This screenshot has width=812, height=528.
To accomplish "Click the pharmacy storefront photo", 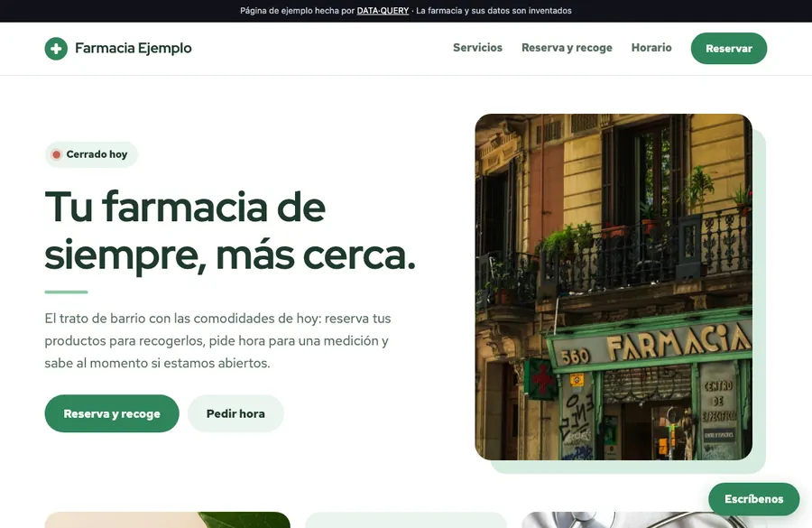I will [614, 287].
